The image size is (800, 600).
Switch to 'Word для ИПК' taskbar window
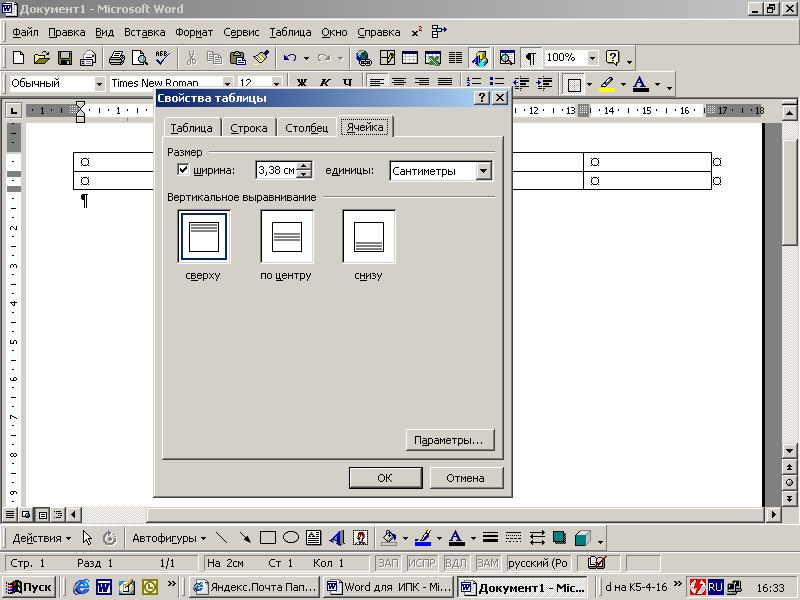click(x=389, y=587)
